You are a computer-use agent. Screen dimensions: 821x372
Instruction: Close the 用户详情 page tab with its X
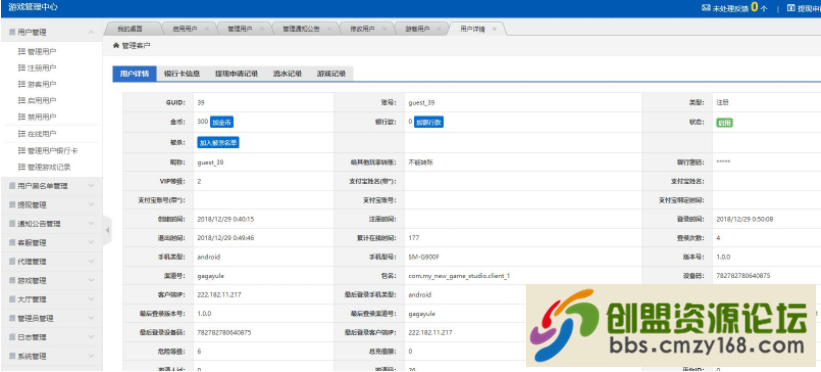pyautogui.click(x=494, y=29)
